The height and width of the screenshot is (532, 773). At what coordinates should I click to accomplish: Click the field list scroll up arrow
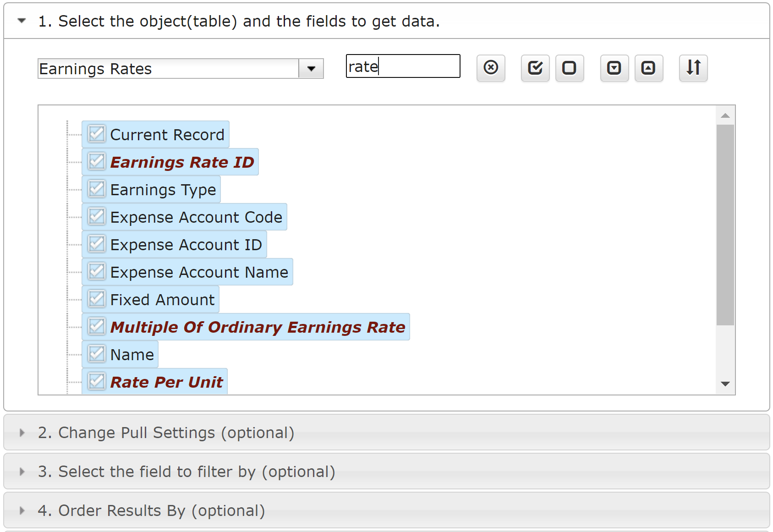coord(725,115)
